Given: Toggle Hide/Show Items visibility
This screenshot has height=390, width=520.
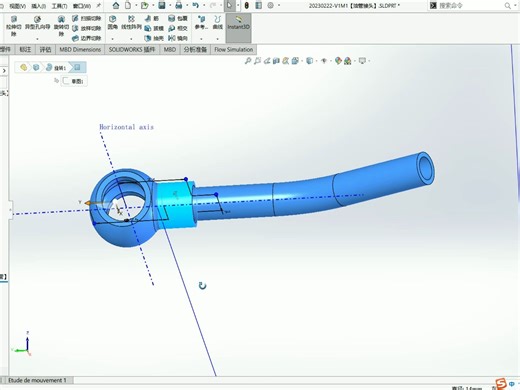Looking at the screenshot, I should 324,61.
